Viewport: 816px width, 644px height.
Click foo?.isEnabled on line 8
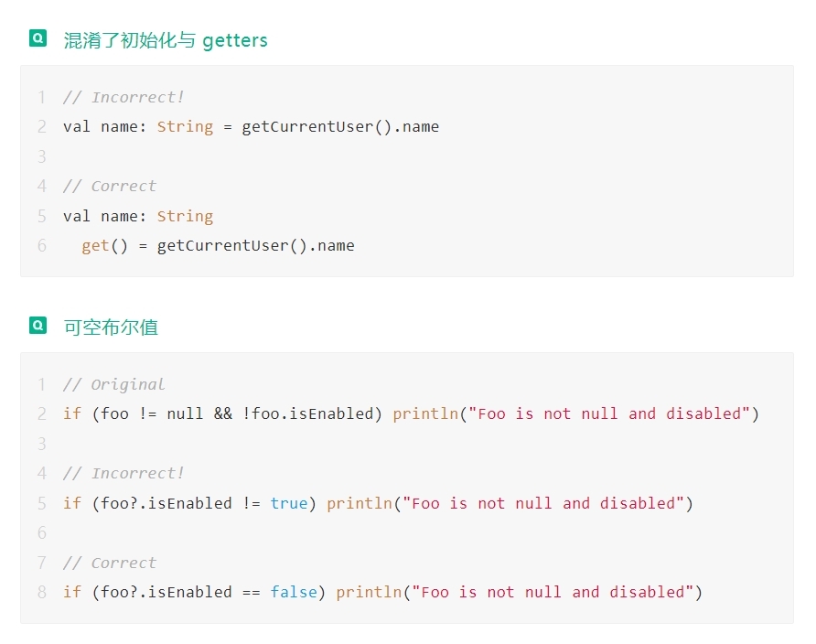point(166,592)
